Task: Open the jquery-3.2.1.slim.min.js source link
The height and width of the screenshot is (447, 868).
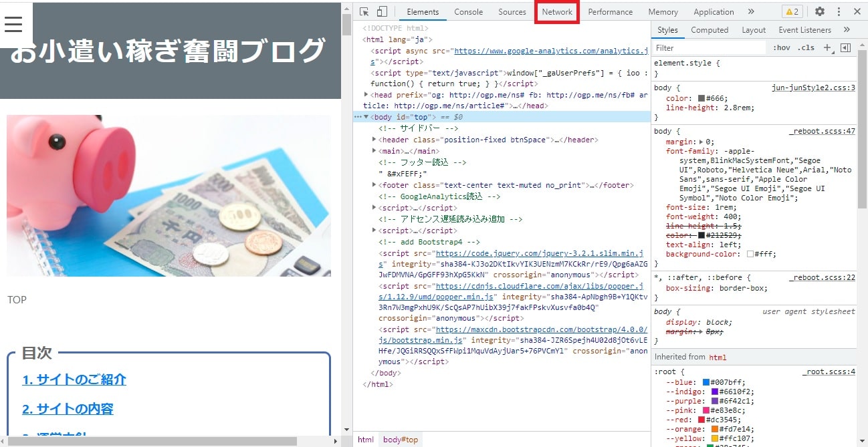Action: 539,253
